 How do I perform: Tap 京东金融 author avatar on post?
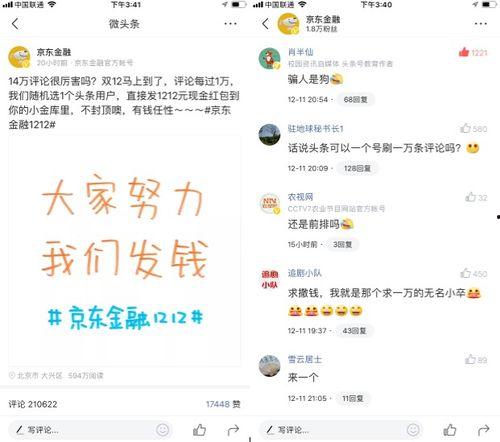tap(19, 57)
